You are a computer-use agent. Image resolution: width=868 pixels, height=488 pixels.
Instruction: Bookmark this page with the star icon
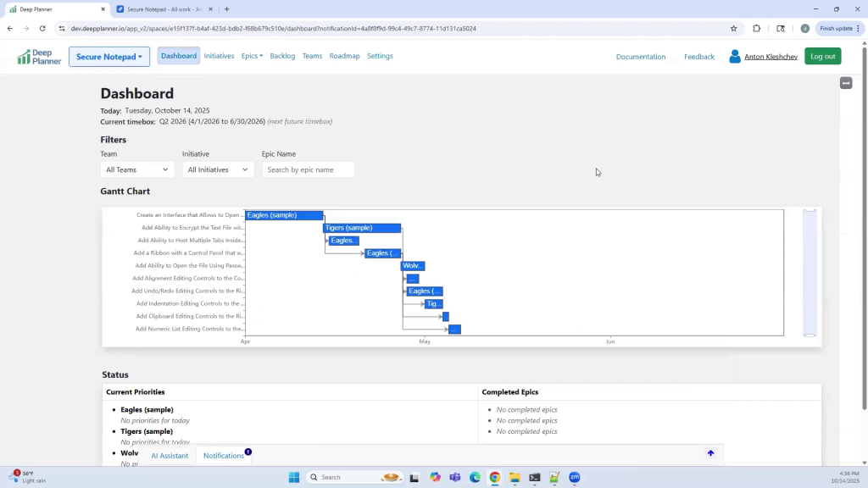coord(733,28)
